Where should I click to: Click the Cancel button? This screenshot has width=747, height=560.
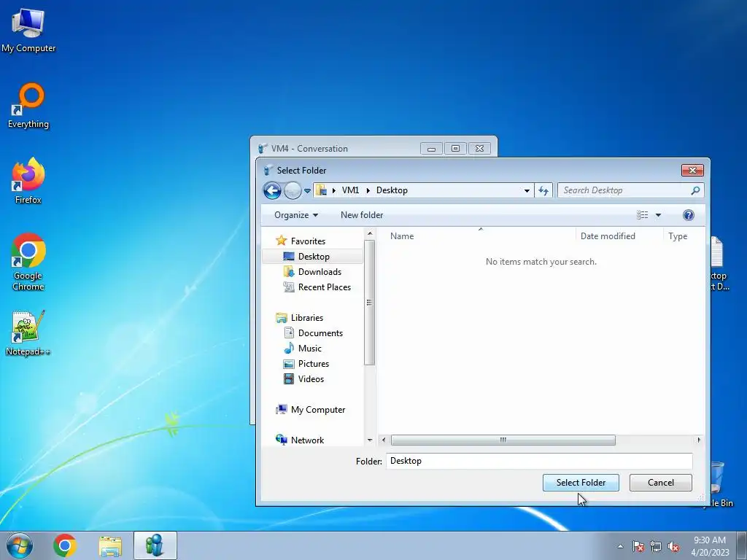661,483
